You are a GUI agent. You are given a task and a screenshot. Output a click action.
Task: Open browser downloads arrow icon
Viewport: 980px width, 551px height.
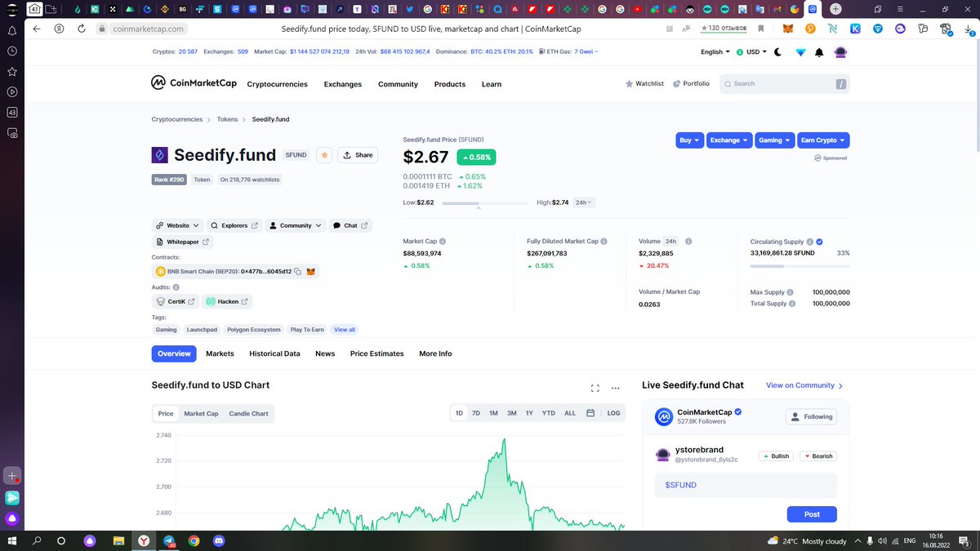tap(967, 28)
